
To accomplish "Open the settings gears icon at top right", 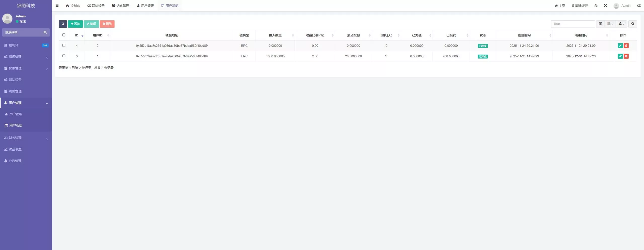I will coord(639,6).
